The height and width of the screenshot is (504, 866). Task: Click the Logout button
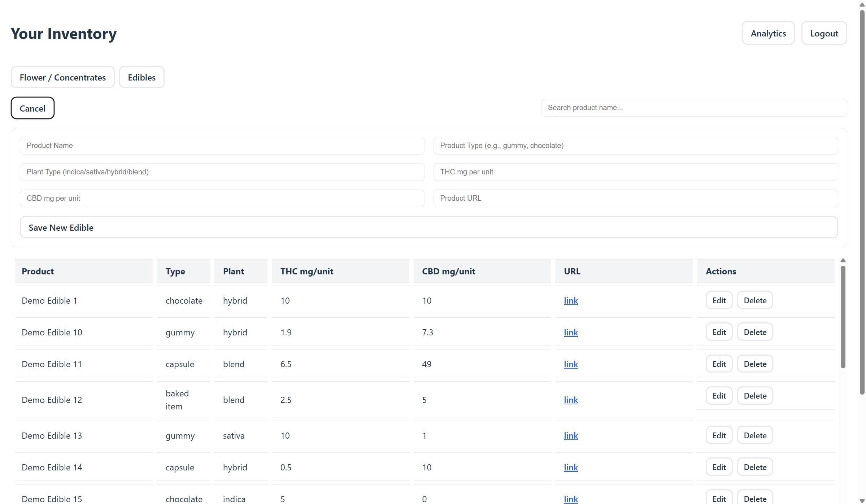point(824,33)
